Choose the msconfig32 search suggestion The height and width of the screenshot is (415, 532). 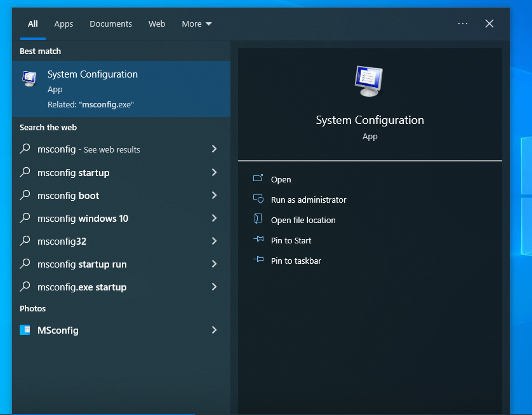[62, 242]
